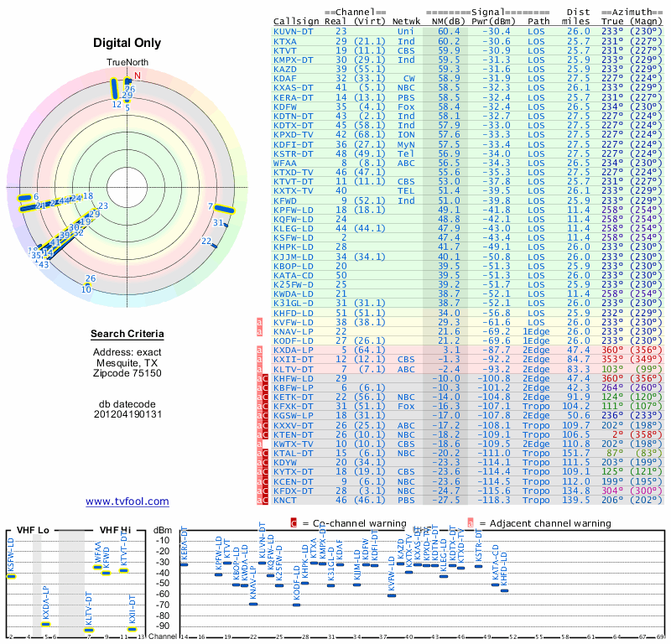Select KPXD-TV callsign in the table

tap(293, 134)
